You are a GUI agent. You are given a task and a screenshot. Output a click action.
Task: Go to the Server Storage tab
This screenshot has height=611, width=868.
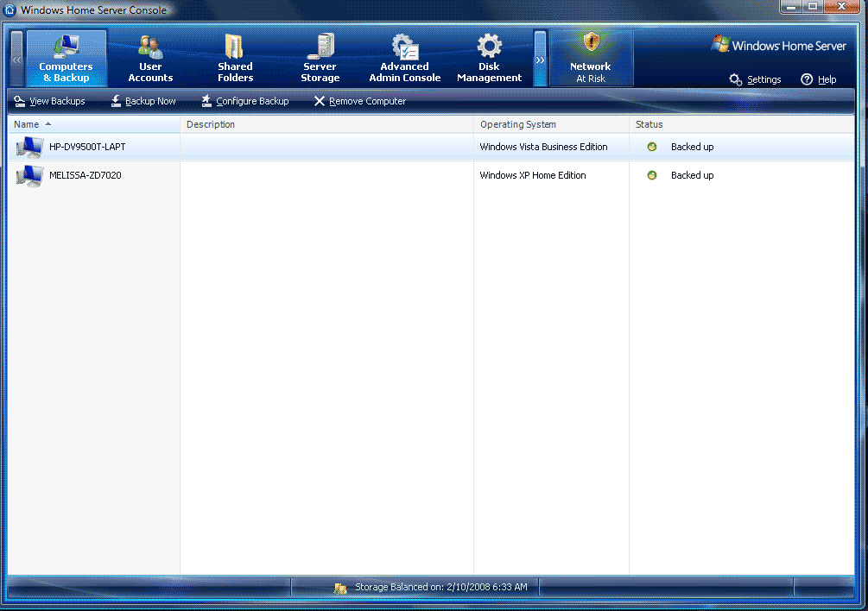tap(320, 58)
